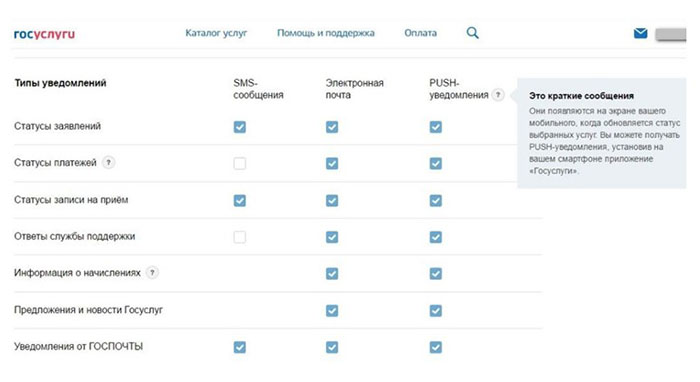The width and height of the screenshot is (700, 382).
Task: Show help for Статусы платежей
Action: tap(108, 162)
